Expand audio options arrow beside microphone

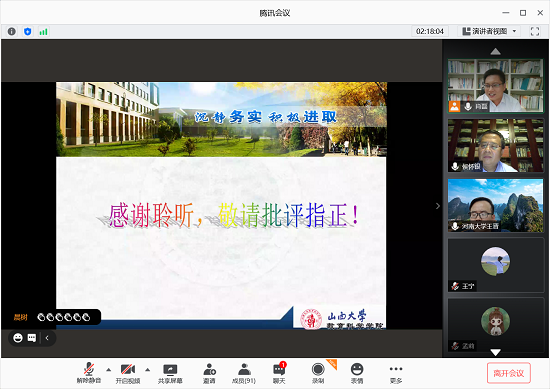[108, 370]
